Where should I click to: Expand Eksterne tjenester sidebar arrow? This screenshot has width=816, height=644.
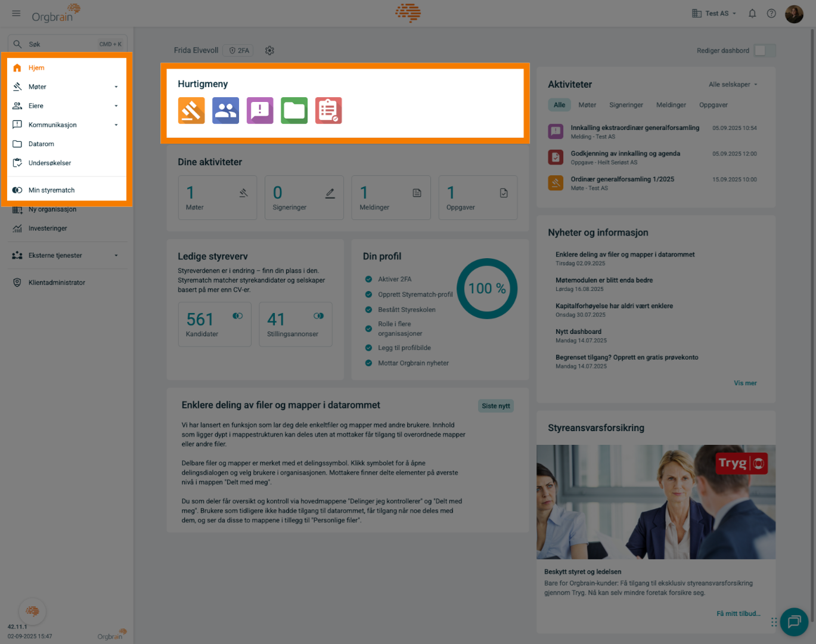[x=116, y=256]
